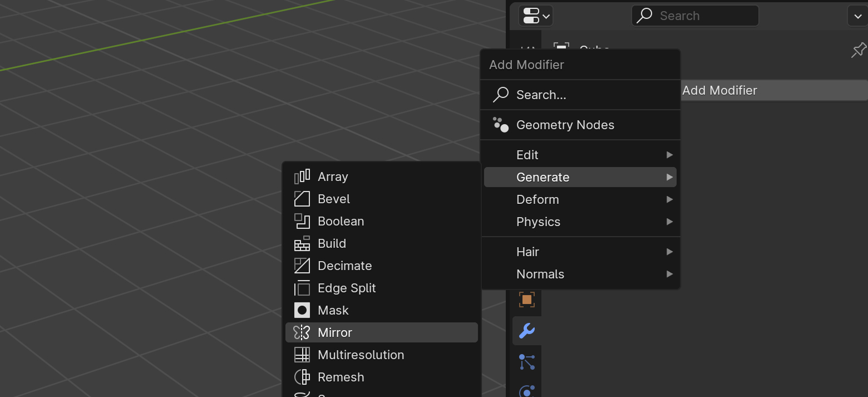Viewport: 868px width, 397px height.
Task: Expand the Edit submenu
Action: (580, 155)
